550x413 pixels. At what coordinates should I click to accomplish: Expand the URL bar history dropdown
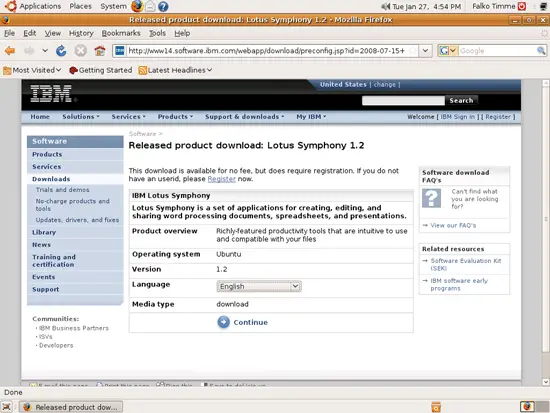click(x=425, y=51)
